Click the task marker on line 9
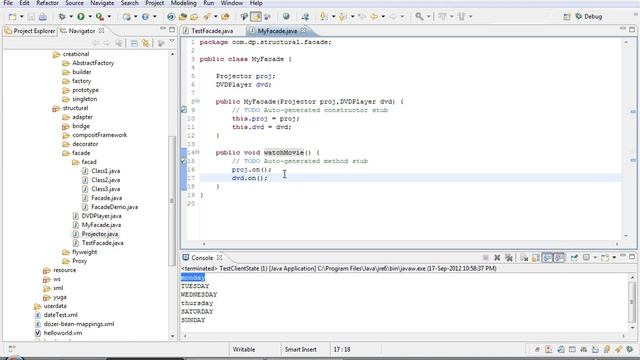The image size is (640, 360). tap(184, 110)
